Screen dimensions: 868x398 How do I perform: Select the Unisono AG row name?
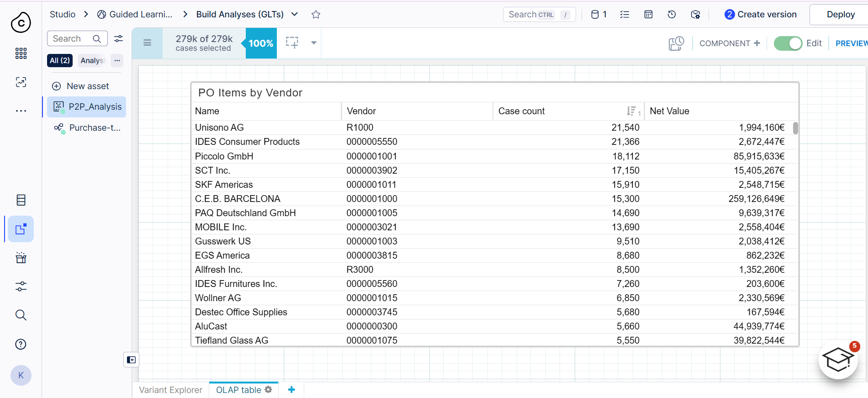219,127
